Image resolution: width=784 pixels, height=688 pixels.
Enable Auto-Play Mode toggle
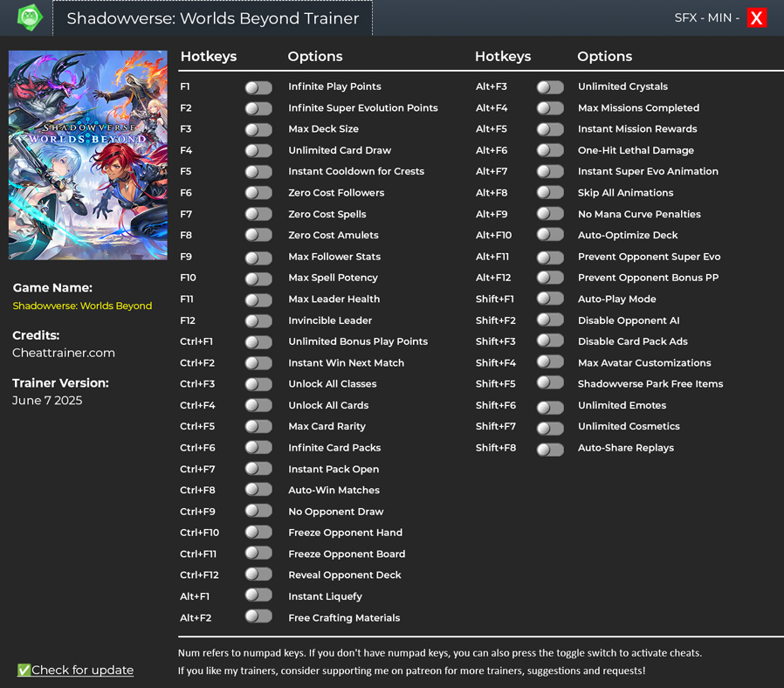click(550, 300)
